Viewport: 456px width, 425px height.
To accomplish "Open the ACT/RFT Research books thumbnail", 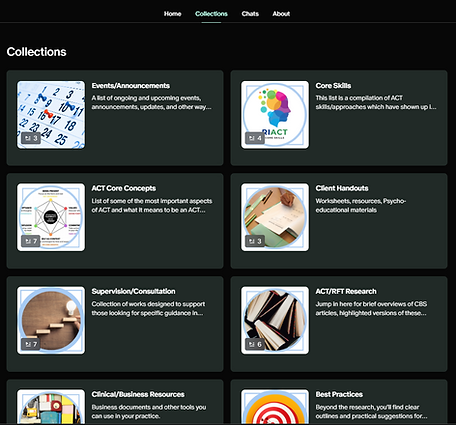I will point(275,320).
